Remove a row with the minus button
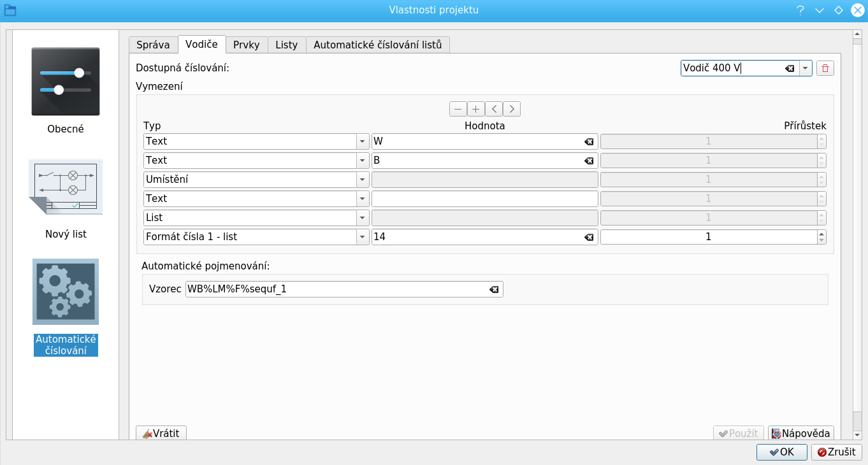This screenshot has width=868, height=465. (458, 109)
